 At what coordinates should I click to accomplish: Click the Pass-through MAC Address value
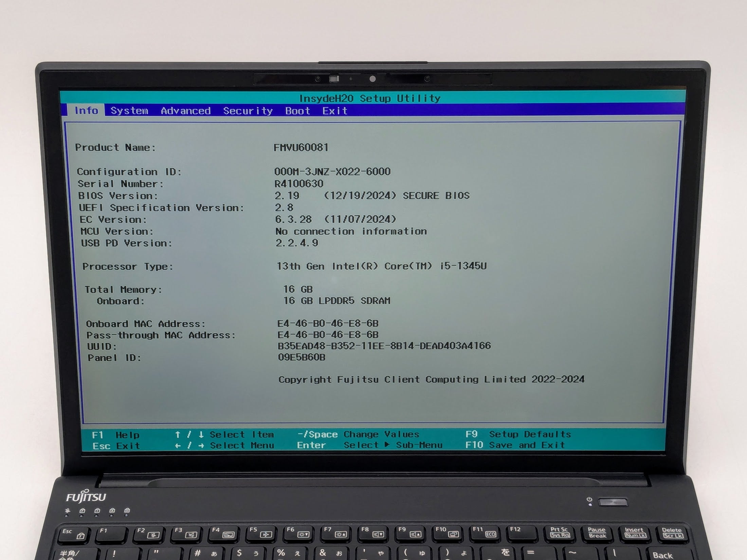click(328, 335)
